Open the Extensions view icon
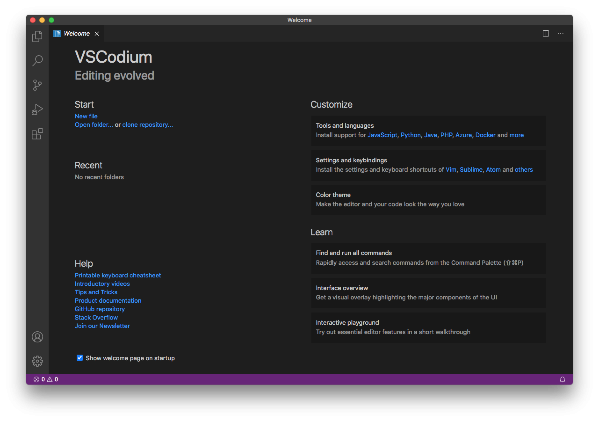 tap(37, 134)
